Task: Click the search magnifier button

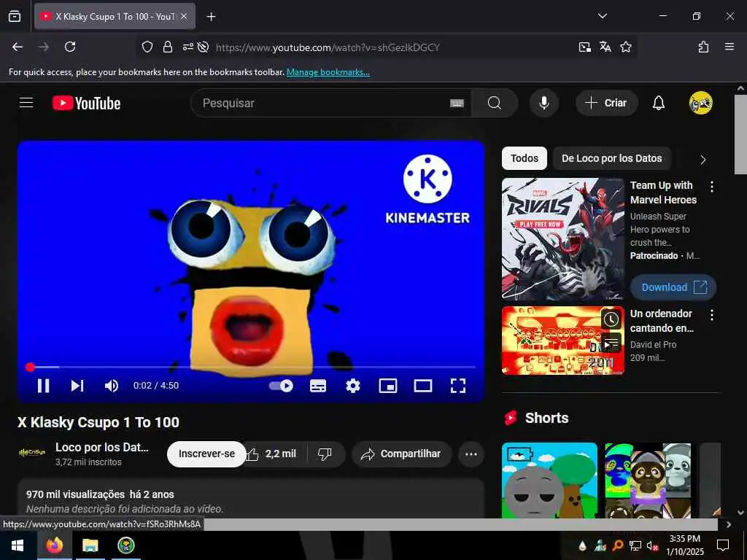Action: click(495, 103)
